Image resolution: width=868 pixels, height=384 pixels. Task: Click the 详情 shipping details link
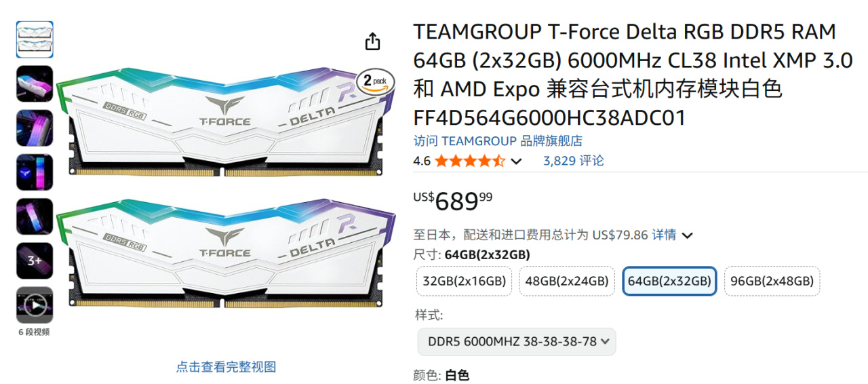coord(664,235)
